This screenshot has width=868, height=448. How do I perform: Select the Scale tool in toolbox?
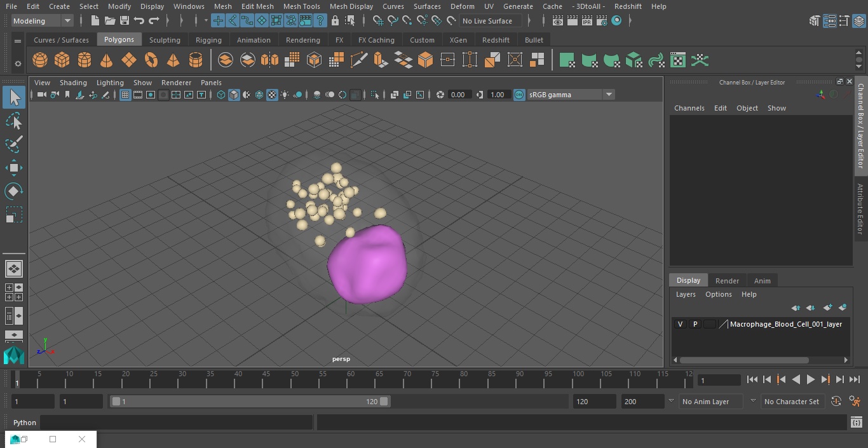(14, 215)
